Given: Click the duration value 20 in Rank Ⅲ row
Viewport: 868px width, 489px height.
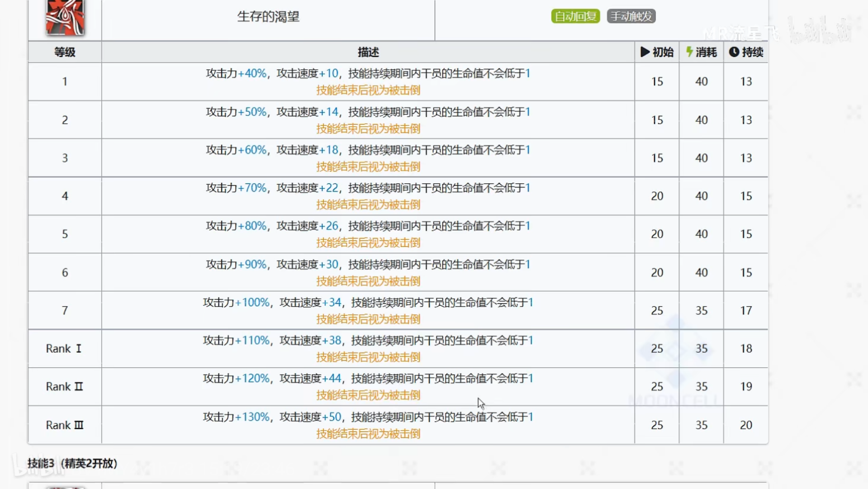Looking at the screenshot, I should tap(746, 425).
